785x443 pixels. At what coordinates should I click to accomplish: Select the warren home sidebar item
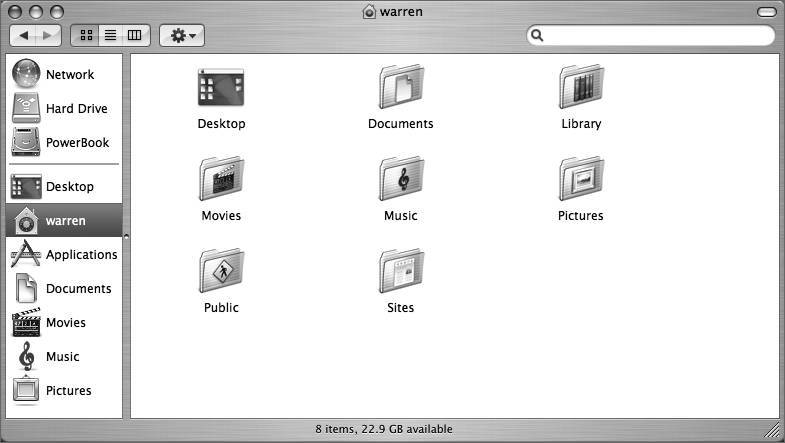64,220
